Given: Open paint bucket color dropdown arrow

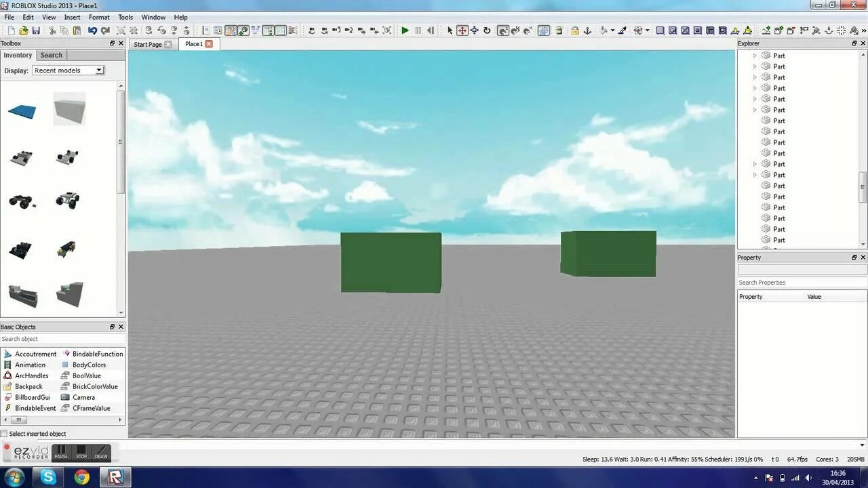Looking at the screenshot, I should (612, 30).
